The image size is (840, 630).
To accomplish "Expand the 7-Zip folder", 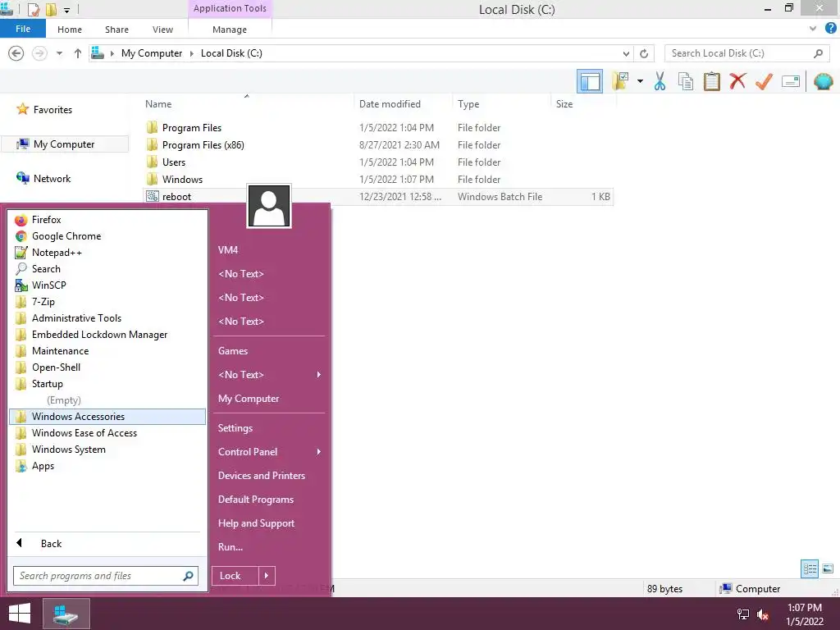I will tap(107, 302).
